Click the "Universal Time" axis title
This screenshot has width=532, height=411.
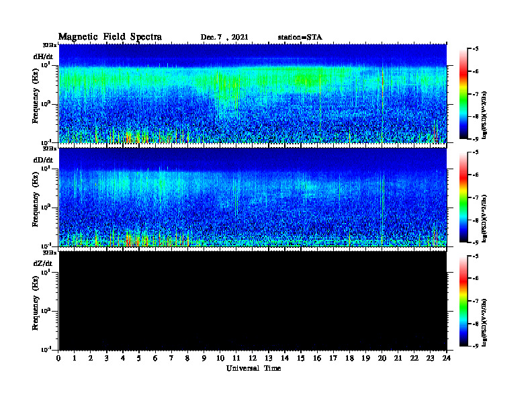[x=253, y=368]
